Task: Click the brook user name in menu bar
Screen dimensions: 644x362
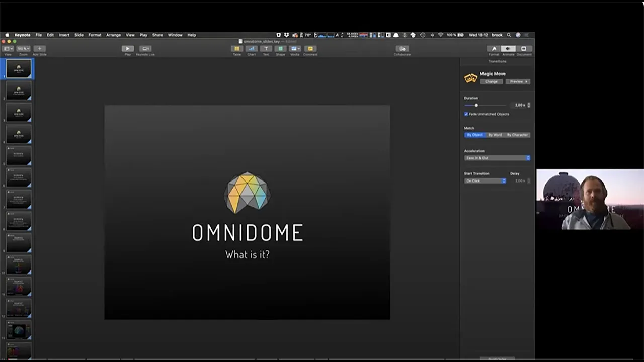Action: coord(497,35)
